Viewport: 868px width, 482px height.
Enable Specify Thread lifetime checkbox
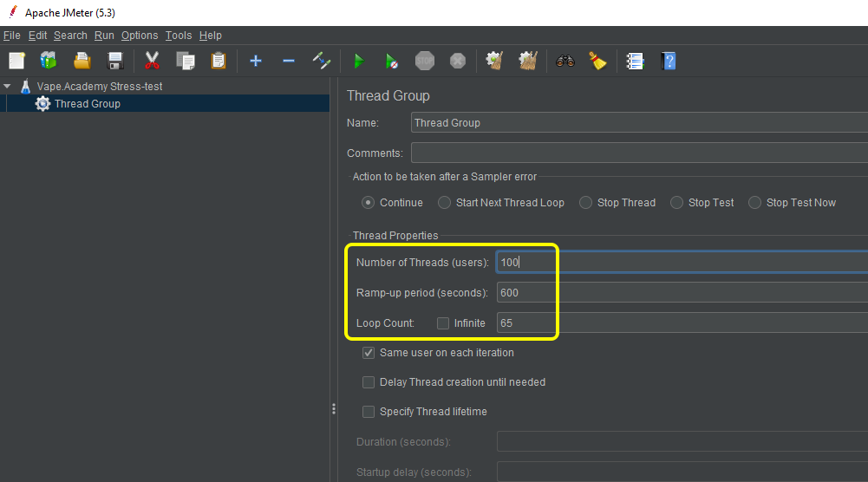click(369, 412)
